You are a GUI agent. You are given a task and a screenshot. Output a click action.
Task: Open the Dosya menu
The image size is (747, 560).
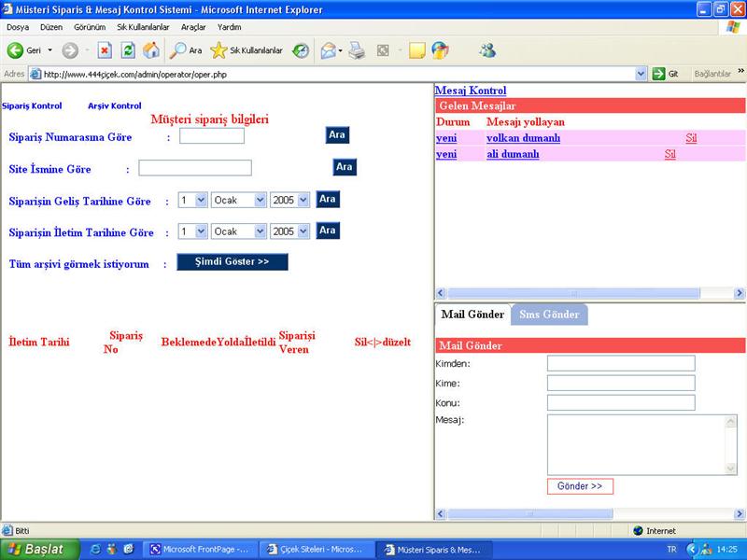tap(18, 27)
